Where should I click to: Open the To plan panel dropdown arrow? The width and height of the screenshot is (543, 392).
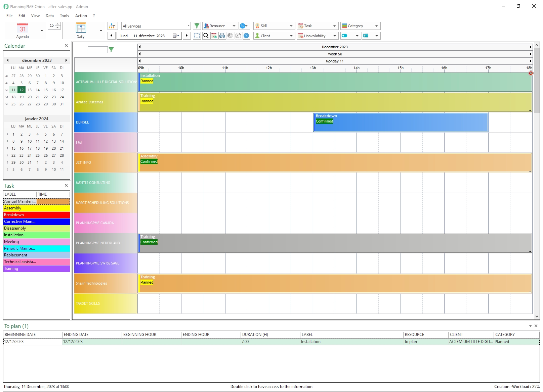[531, 326]
